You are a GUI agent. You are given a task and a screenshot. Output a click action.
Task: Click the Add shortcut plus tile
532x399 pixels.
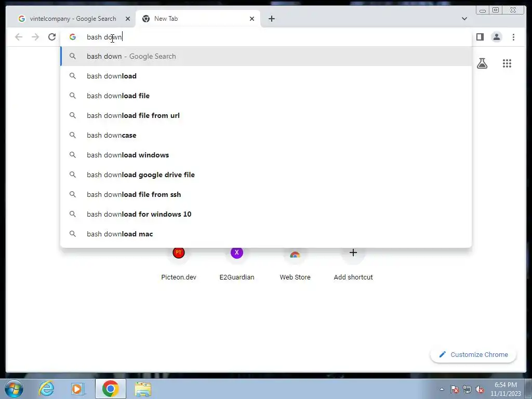pos(353,263)
